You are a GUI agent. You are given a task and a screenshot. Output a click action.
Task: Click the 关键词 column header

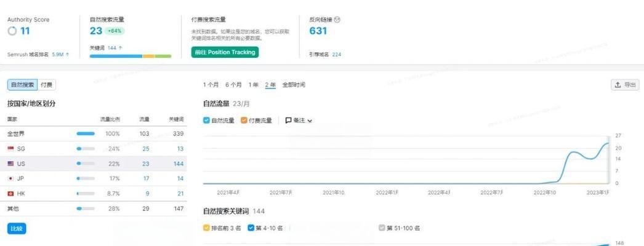coord(177,119)
